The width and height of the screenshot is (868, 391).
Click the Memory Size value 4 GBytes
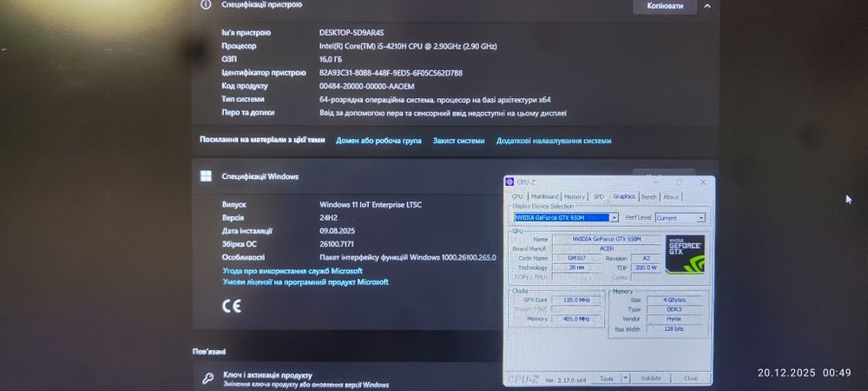point(674,300)
